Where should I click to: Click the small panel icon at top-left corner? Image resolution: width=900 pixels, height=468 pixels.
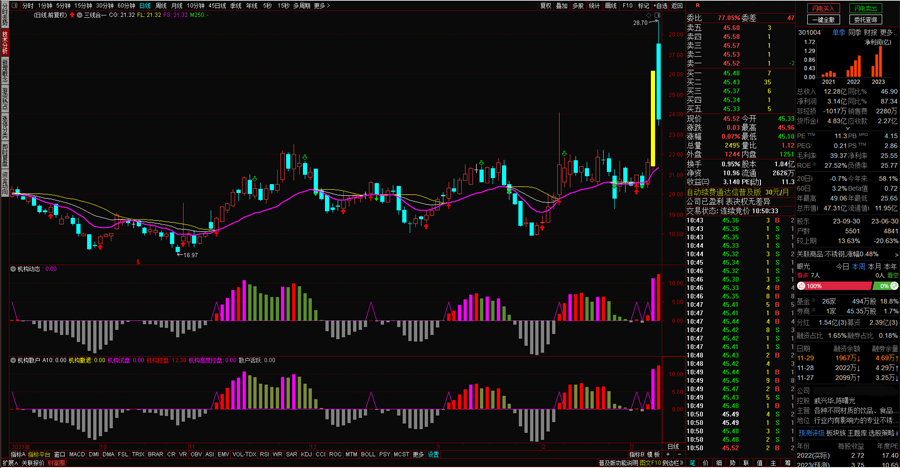pos(12,5)
